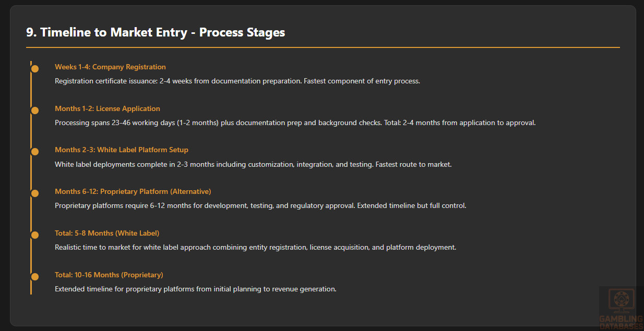Select 'Months 2-3: White Label Platform Setup' heading
The image size is (644, 331).
click(x=122, y=150)
